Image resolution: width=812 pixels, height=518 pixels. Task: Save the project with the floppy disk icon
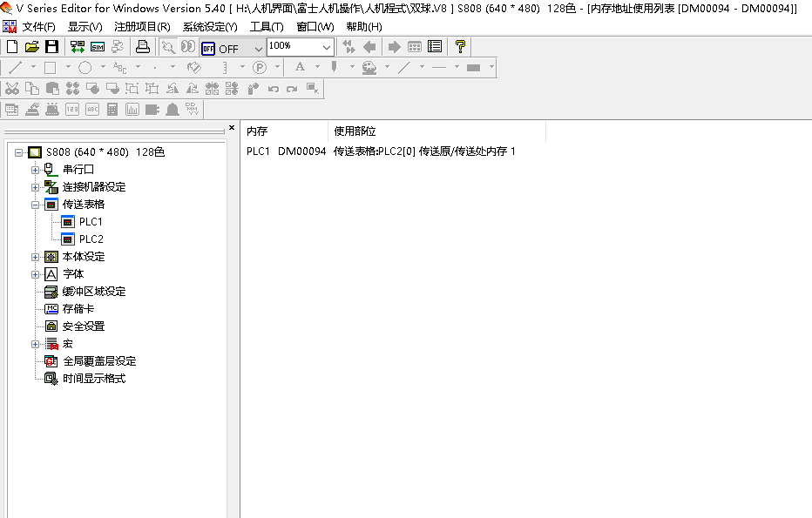[x=51, y=47]
